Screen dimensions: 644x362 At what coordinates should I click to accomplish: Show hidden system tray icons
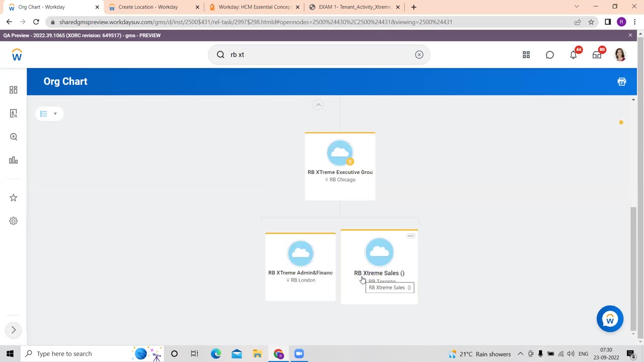(x=520, y=354)
